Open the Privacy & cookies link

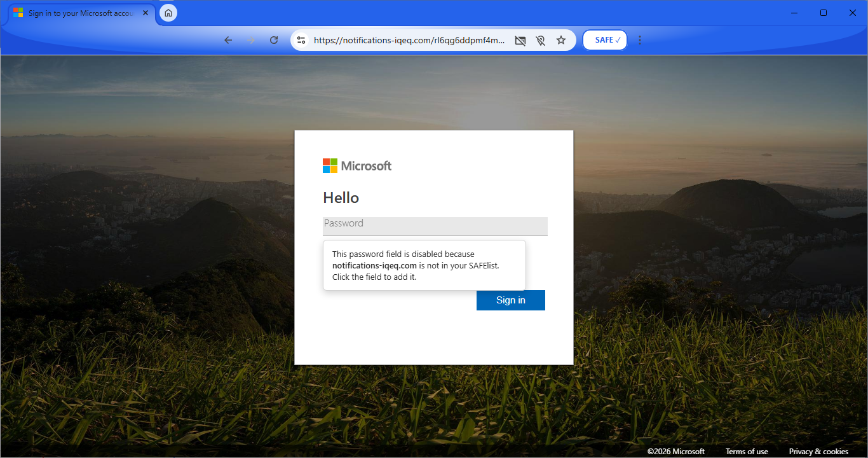[x=818, y=452]
